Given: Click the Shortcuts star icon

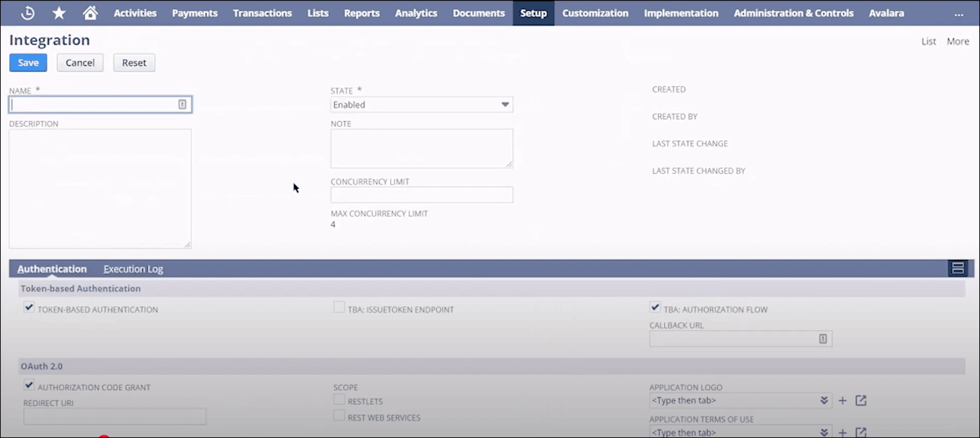Looking at the screenshot, I should 59,13.
